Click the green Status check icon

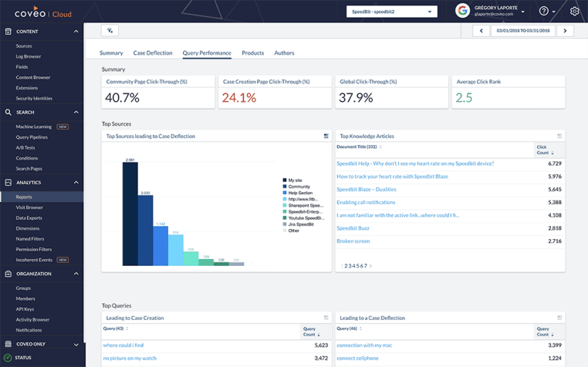[x=8, y=358]
